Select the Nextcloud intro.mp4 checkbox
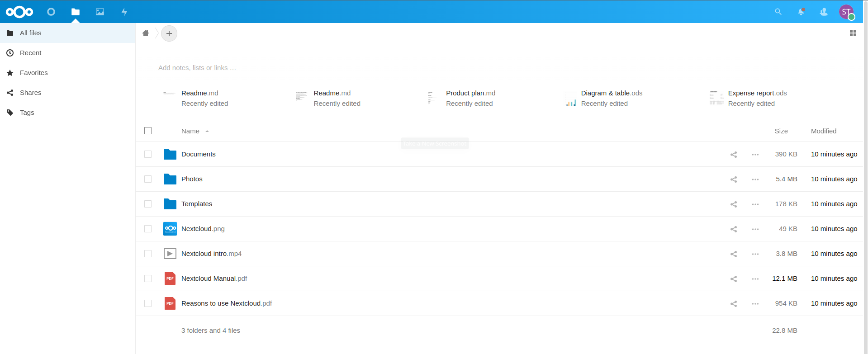The image size is (868, 354). [148, 254]
